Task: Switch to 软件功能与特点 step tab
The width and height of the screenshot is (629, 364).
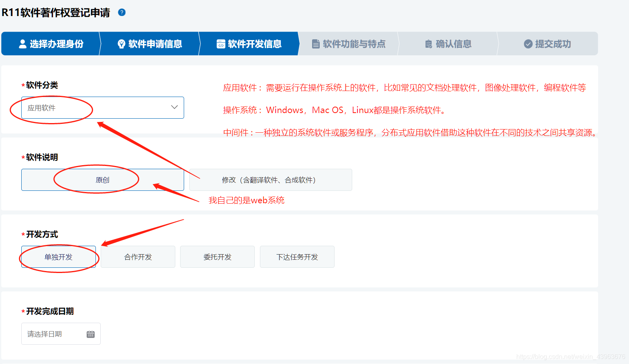Action: click(x=349, y=44)
